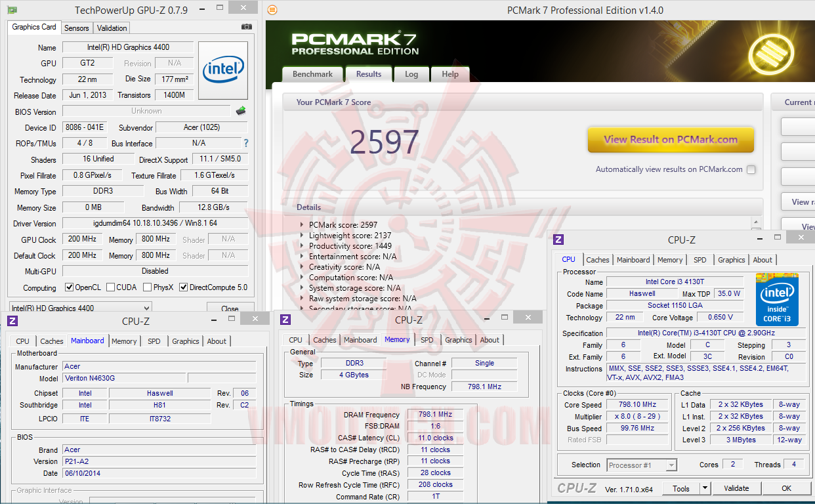This screenshot has height=504, width=815.
Task: Click the Tools button in CPU-Z
Action: 681,488
